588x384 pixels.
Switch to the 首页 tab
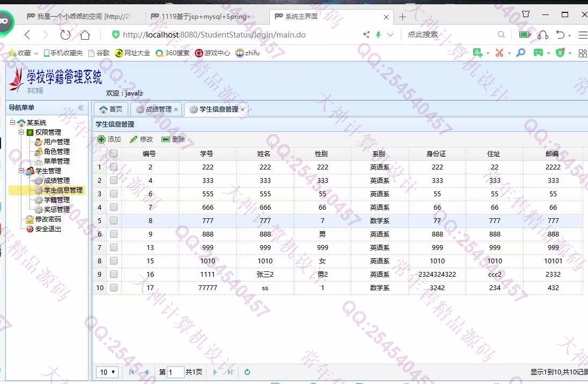coord(111,109)
